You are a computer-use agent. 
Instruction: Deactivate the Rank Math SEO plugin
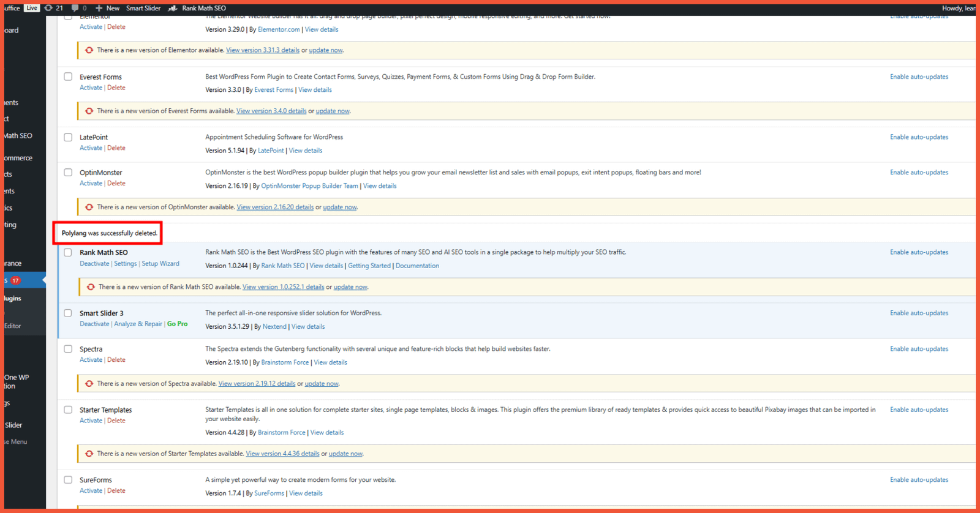coord(94,263)
